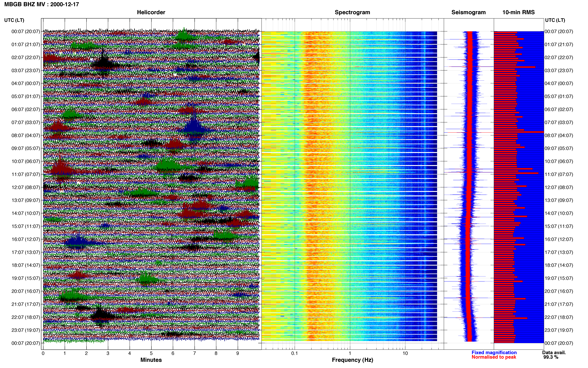Click the '99.3 %' data availability value
Screen dimensions: 588x368
551,357
